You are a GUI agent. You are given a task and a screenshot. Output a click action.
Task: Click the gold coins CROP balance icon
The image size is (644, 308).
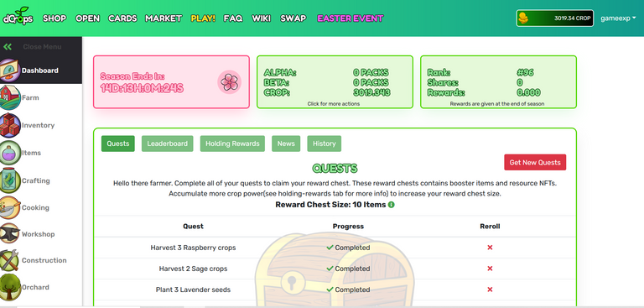[523, 18]
